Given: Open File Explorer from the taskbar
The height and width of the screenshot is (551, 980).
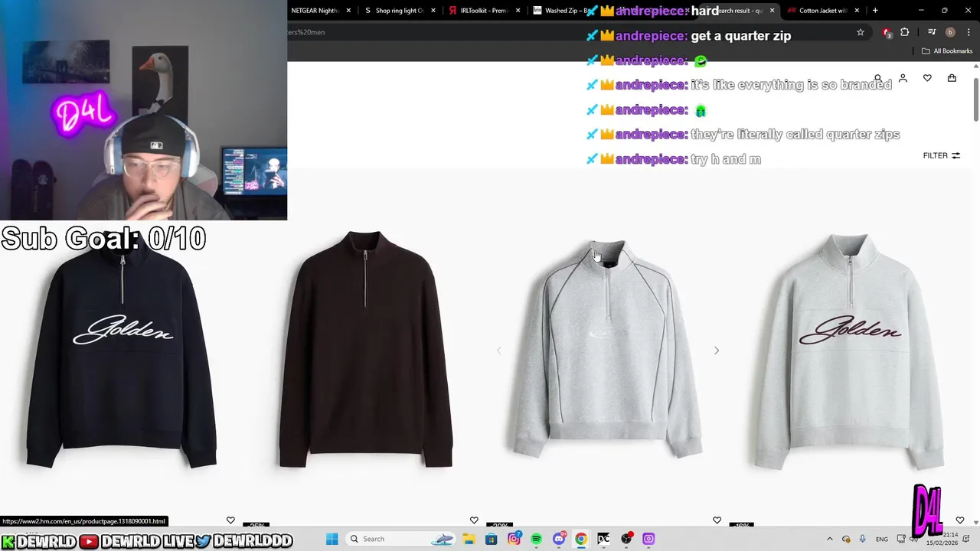Looking at the screenshot, I should coord(469,539).
